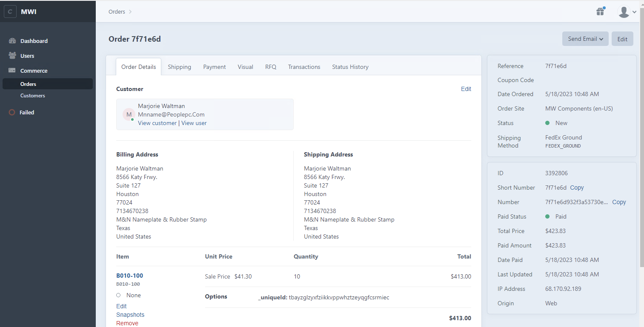Image resolution: width=644 pixels, height=327 pixels.
Task: Click the Edit order button
Action: point(622,39)
